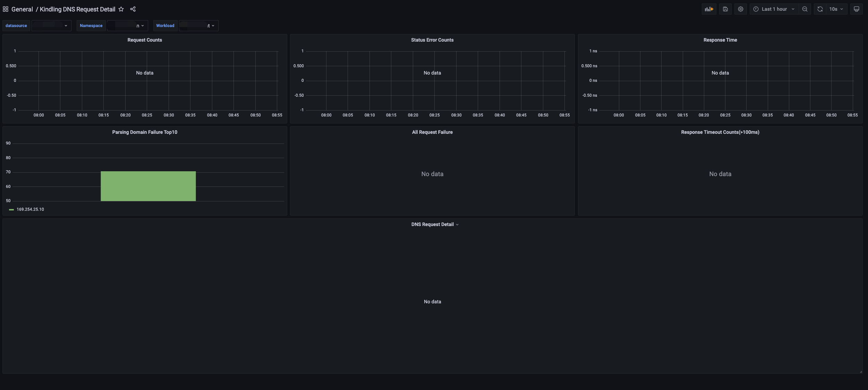Zoom out the time range
Image resolution: width=868 pixels, height=390 pixels.
[x=805, y=9]
